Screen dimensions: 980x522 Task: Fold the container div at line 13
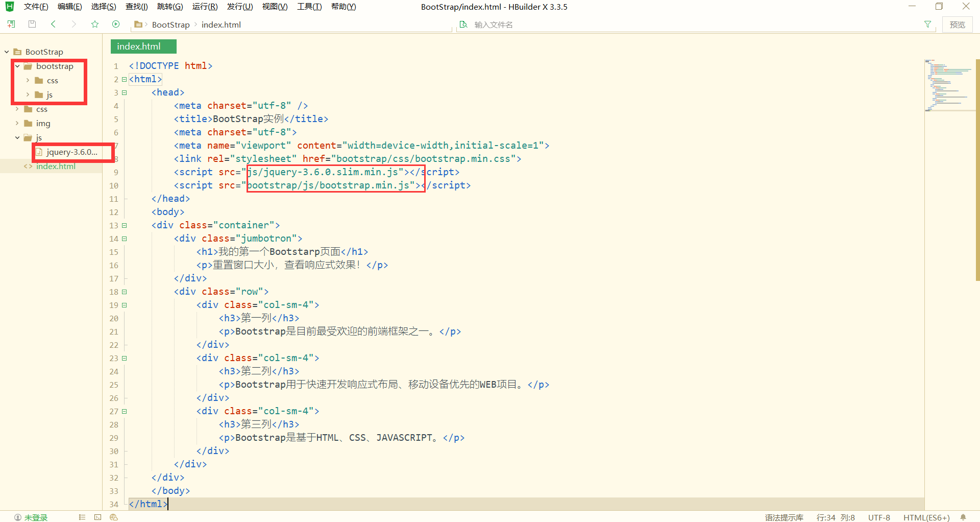tap(124, 225)
